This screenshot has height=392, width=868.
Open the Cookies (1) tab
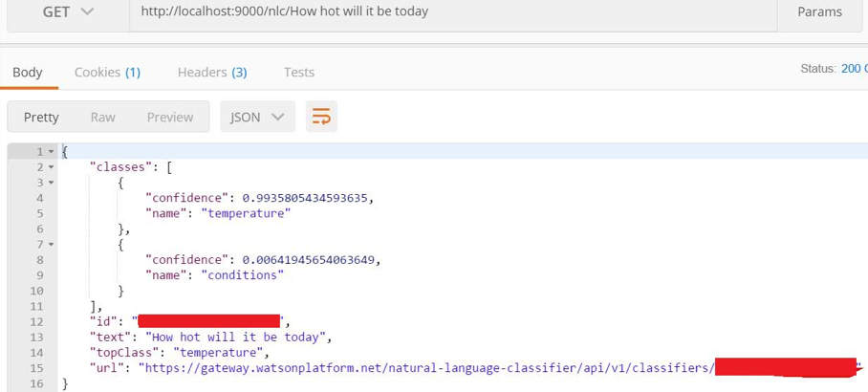click(107, 72)
